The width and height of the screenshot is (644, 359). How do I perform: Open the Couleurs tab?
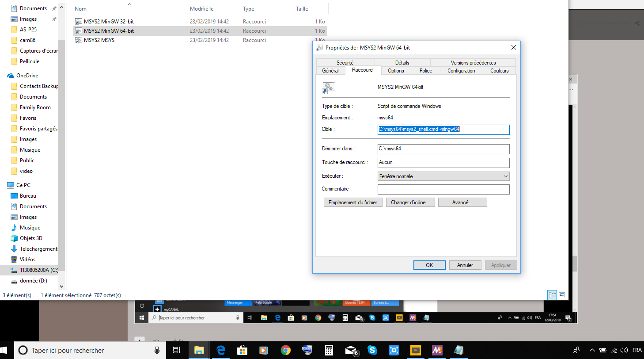pos(499,71)
